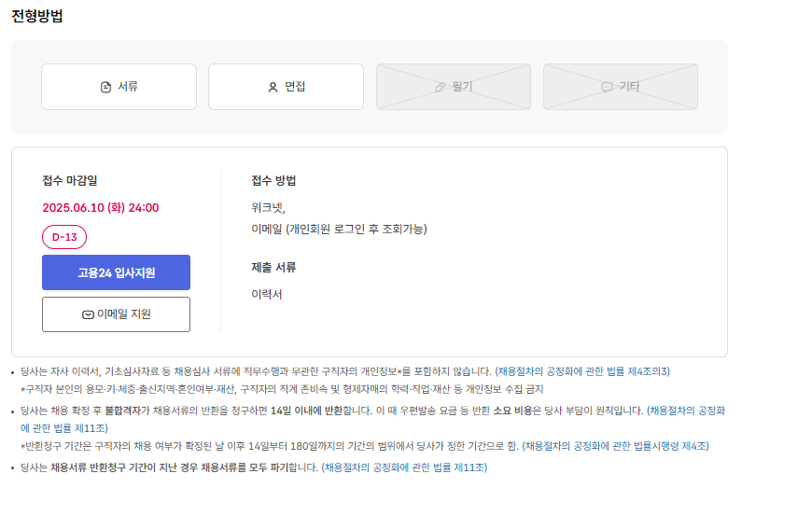Click the 이력서 text under 제출 서류
This screenshot has width=812, height=516.
point(266,294)
